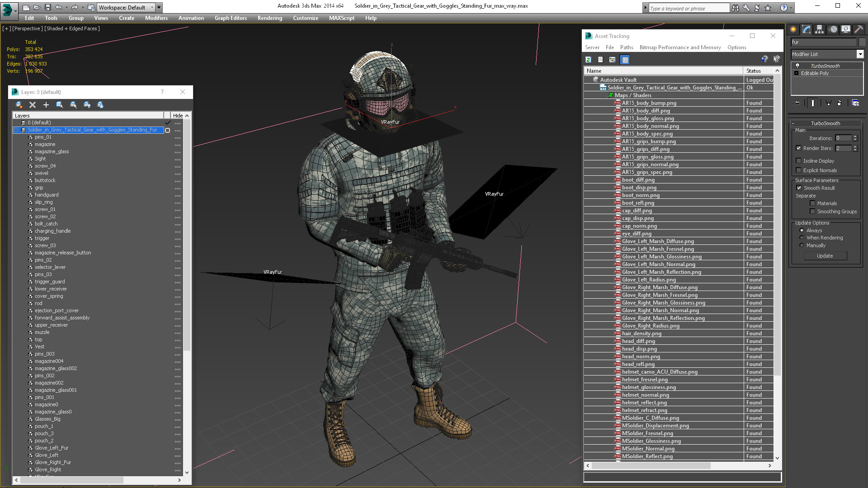Click the Pin Stack icon below the modifier stack
Viewport: 868px width, 488px height.
797,103
